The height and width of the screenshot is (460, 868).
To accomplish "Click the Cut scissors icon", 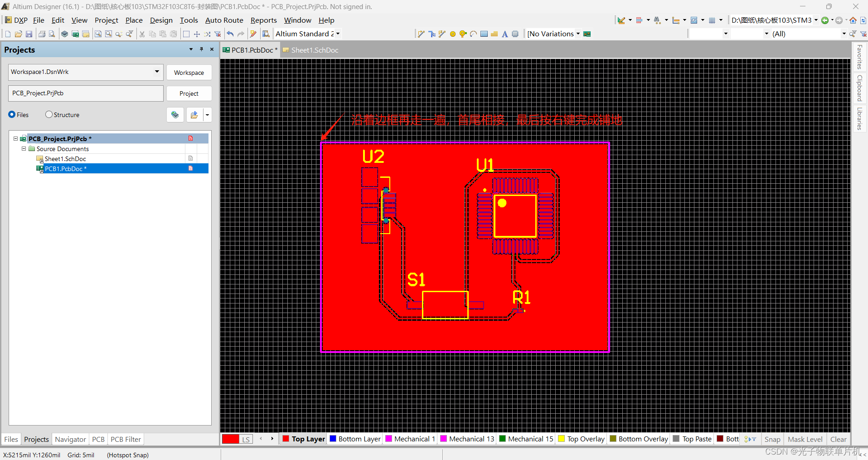I will click(142, 34).
